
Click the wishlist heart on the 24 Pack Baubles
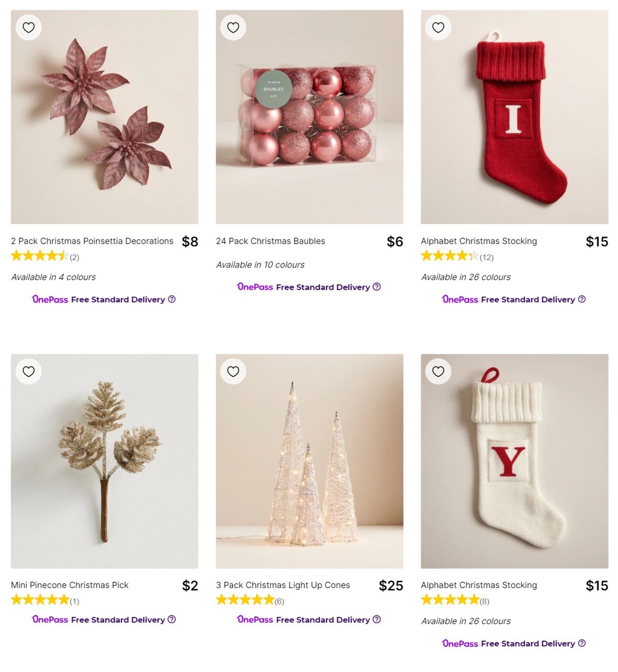(x=233, y=27)
